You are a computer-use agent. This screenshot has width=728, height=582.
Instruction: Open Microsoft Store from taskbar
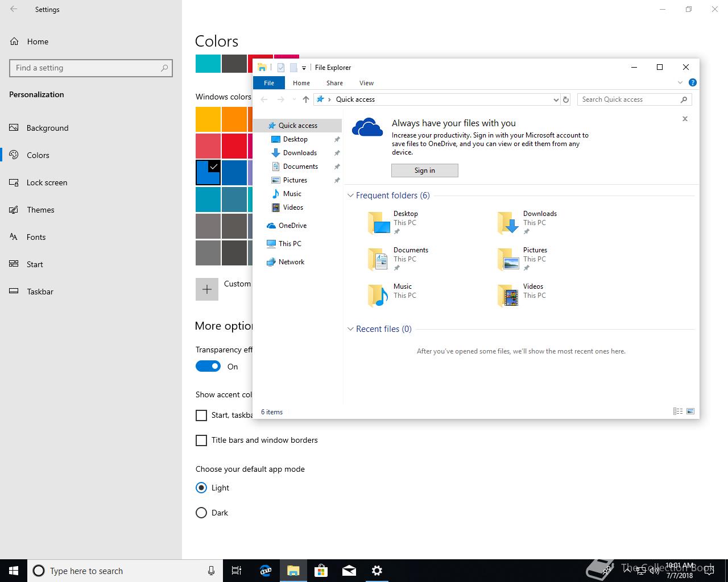tap(321, 571)
